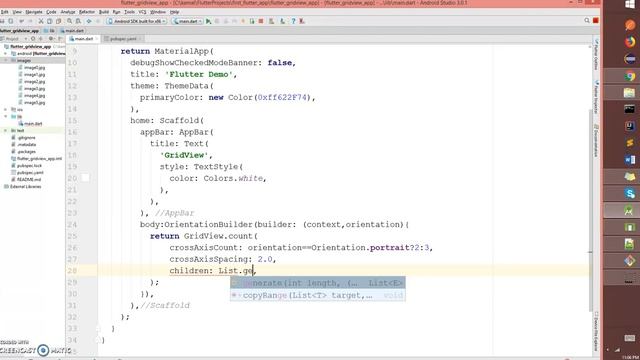Open the Flutter Outline side panel
Image resolution: width=640 pixels, height=360 pixels.
click(x=596, y=55)
